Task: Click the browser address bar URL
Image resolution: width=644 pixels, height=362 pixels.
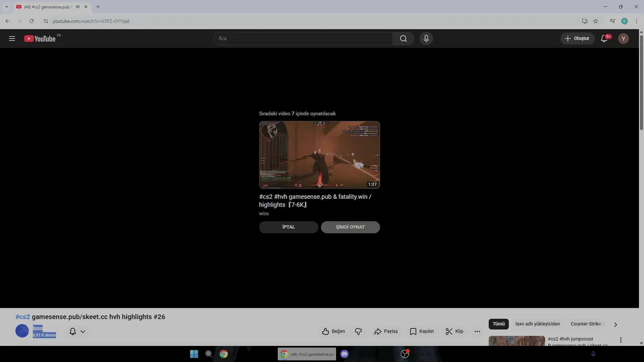Action: coord(91,21)
